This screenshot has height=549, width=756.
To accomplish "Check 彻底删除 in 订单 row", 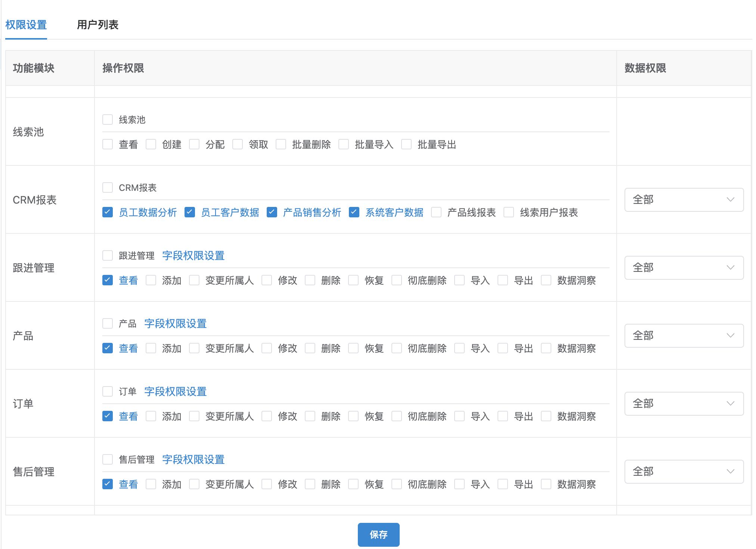I will click(397, 416).
